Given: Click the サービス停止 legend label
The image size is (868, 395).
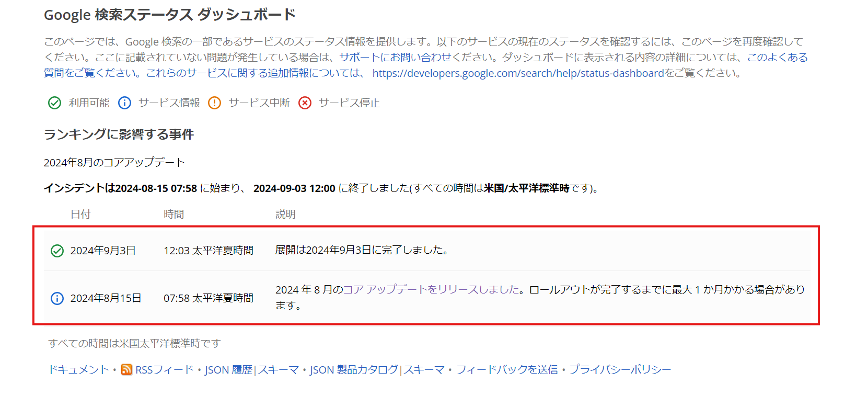Looking at the screenshot, I should click(x=349, y=103).
